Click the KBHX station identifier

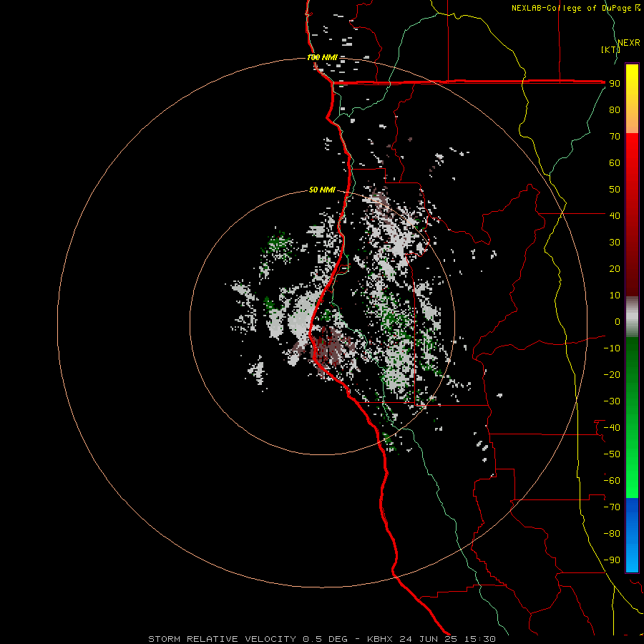click(379, 639)
